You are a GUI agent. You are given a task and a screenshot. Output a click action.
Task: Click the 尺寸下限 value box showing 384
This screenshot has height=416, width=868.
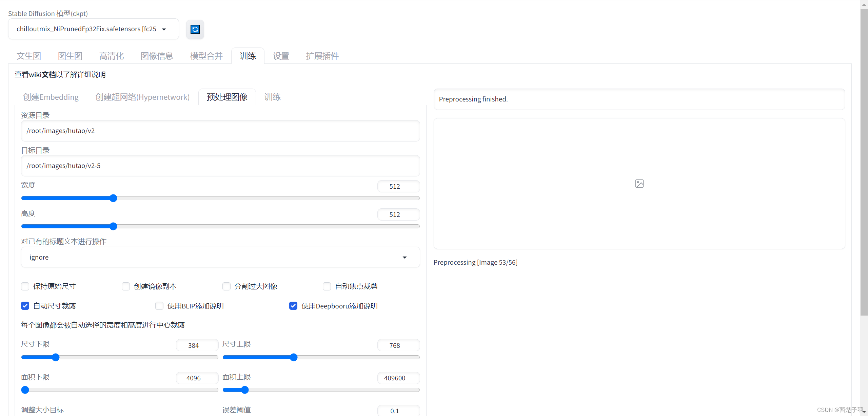coord(197,345)
